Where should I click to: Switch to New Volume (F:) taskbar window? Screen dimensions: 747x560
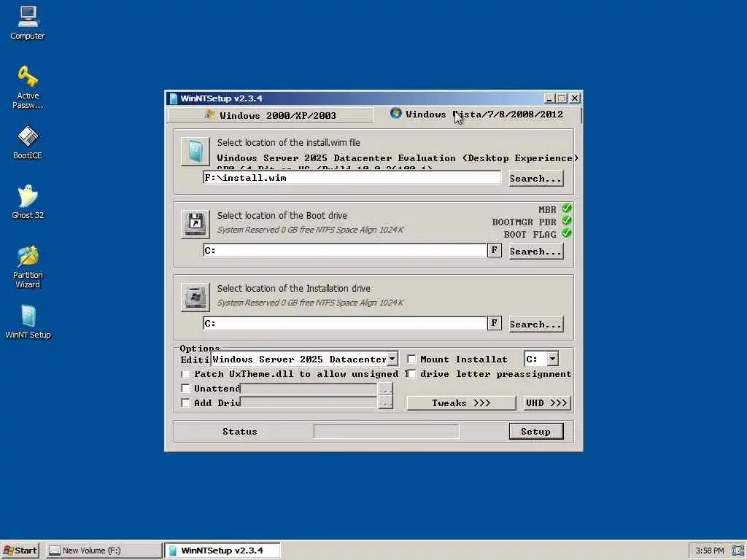pos(104,551)
